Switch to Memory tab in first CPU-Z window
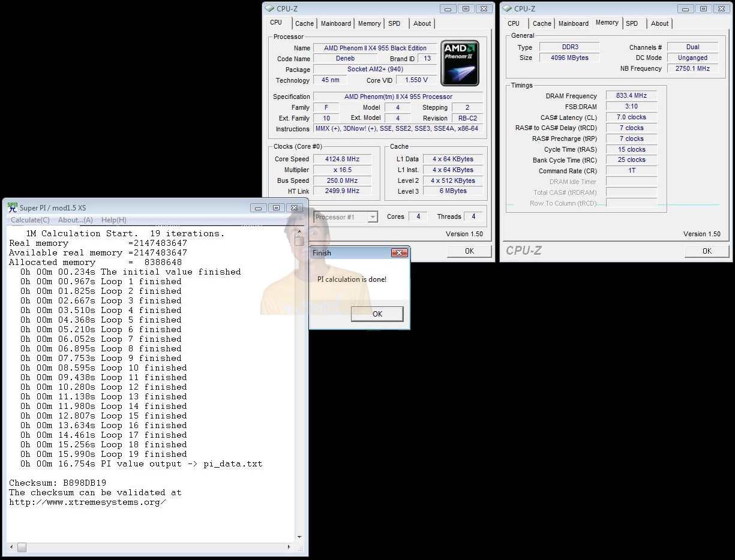735x560 pixels. [369, 23]
